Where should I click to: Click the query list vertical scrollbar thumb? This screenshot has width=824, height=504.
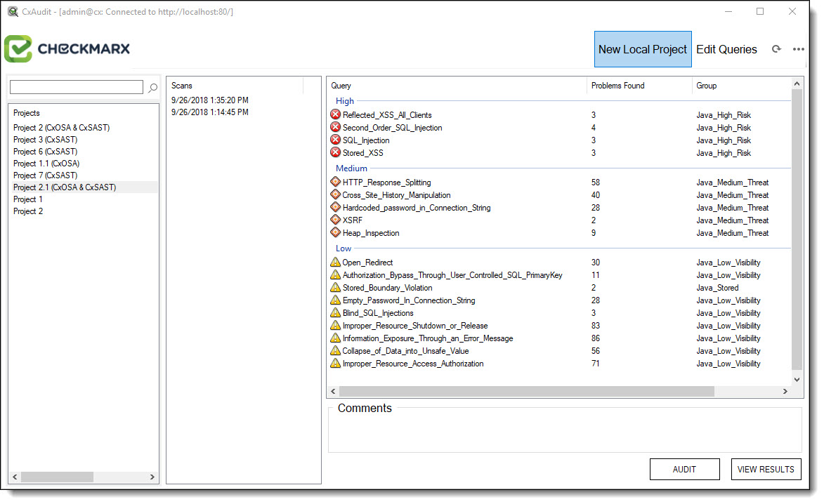pyautogui.click(x=797, y=230)
